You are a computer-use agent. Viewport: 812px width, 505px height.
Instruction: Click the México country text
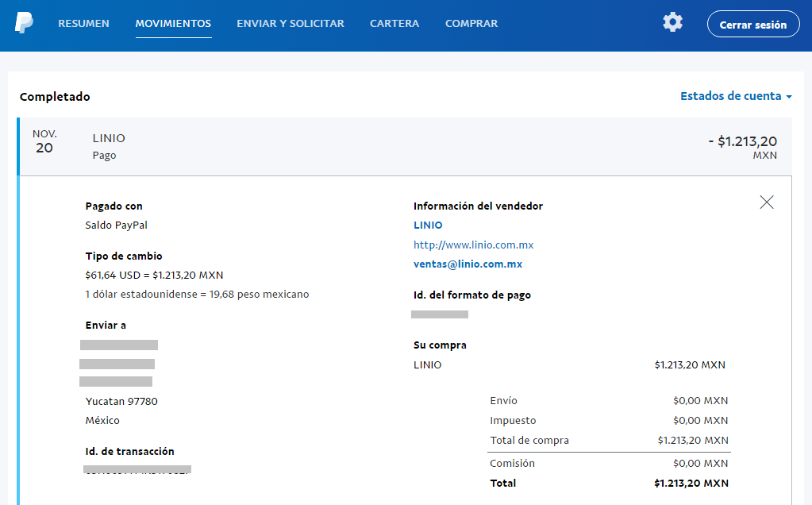click(102, 420)
